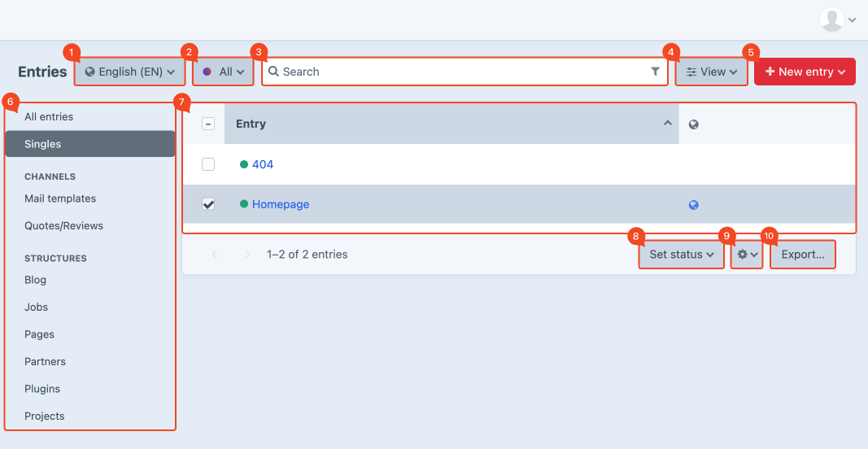Open the Blog structure section
868x449 pixels.
coord(36,280)
